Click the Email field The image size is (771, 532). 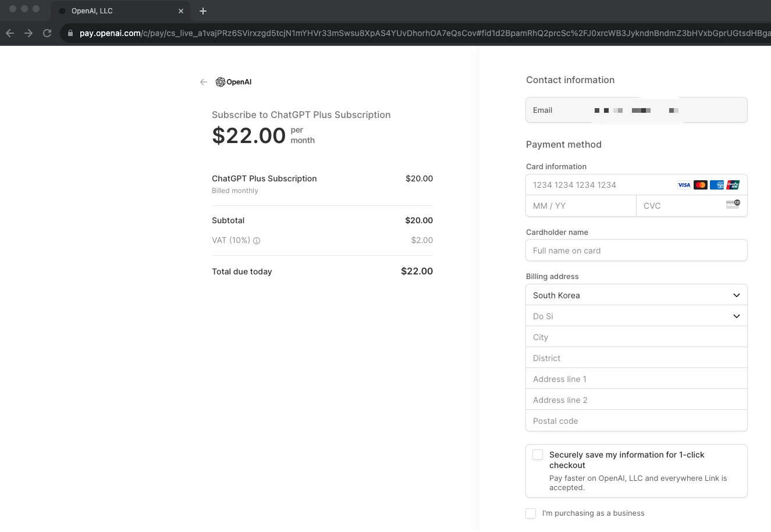pyautogui.click(x=637, y=110)
